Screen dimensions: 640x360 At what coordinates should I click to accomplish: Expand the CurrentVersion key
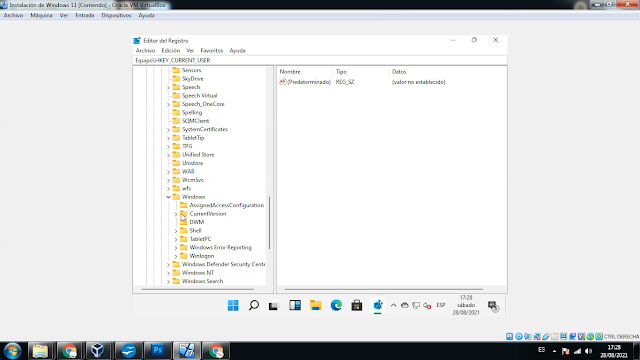click(x=176, y=214)
